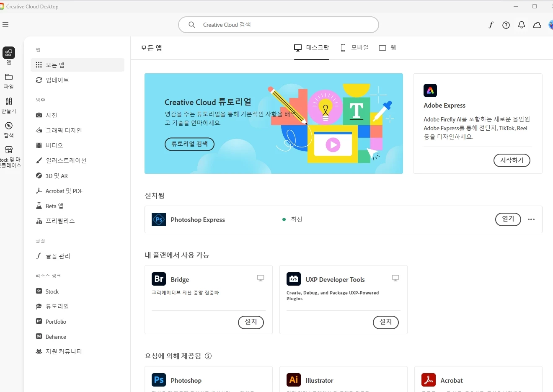Click 내 플랜에서 사용 가능 heading

(x=177, y=255)
